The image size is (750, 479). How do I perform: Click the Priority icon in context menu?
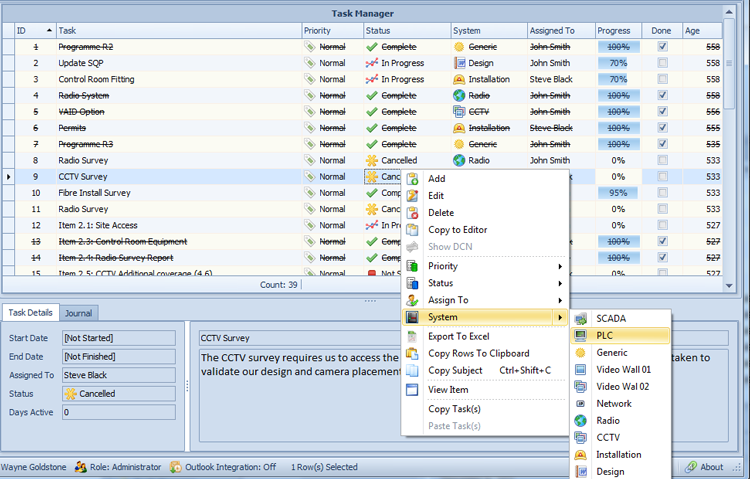412,266
